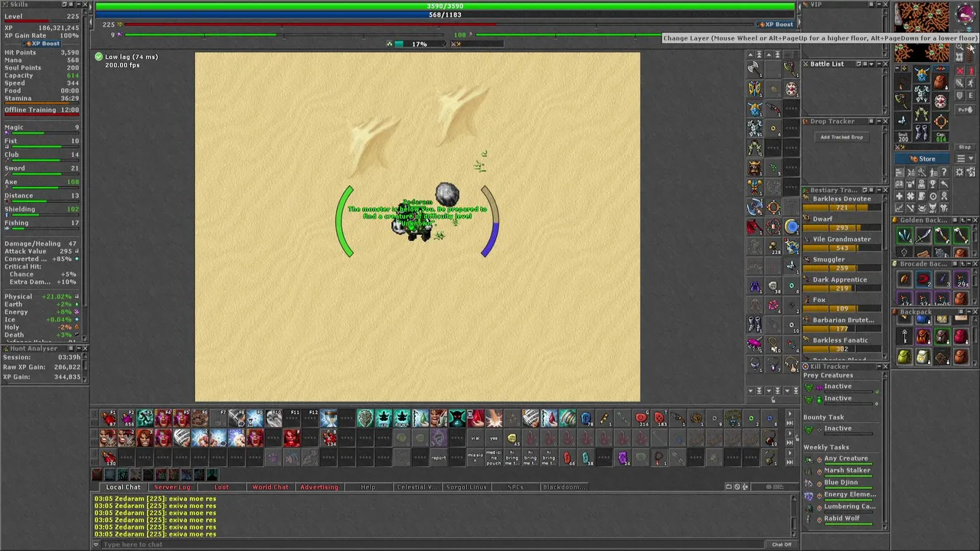Click the blue item with count 78 in action bar

(586, 418)
